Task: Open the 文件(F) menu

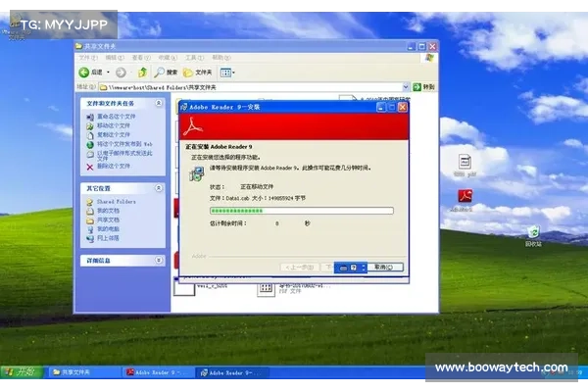Action: pyautogui.click(x=88, y=58)
